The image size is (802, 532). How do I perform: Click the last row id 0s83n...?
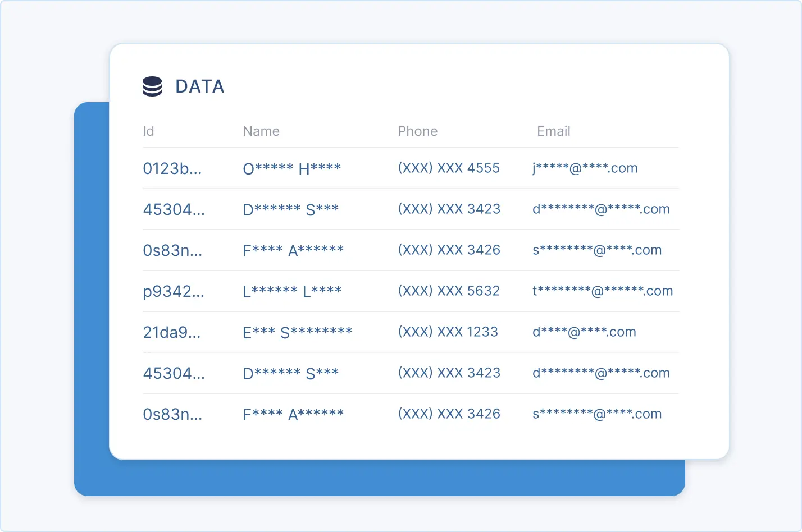click(172, 414)
